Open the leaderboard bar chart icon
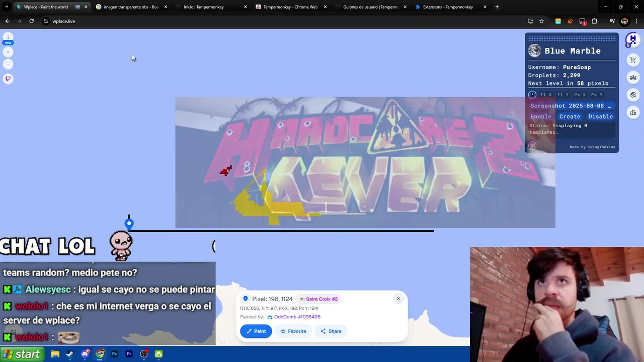The width and height of the screenshot is (644, 362). (633, 112)
